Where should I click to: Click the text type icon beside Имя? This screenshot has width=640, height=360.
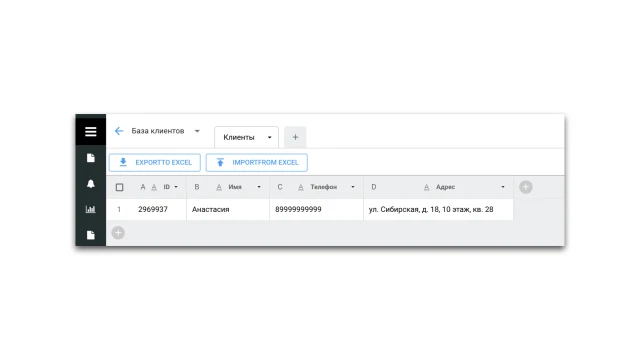click(219, 187)
